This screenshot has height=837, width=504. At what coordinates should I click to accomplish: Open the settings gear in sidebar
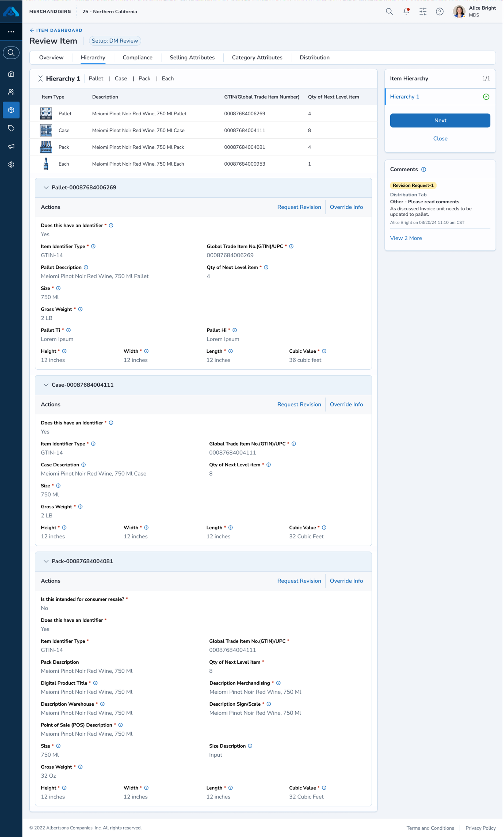(x=11, y=164)
